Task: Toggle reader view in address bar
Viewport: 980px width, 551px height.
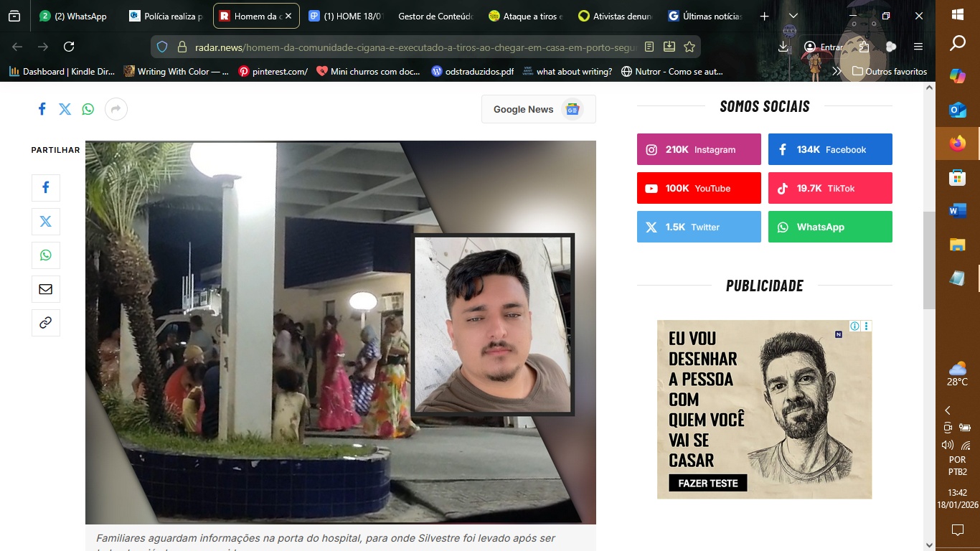Action: click(649, 47)
